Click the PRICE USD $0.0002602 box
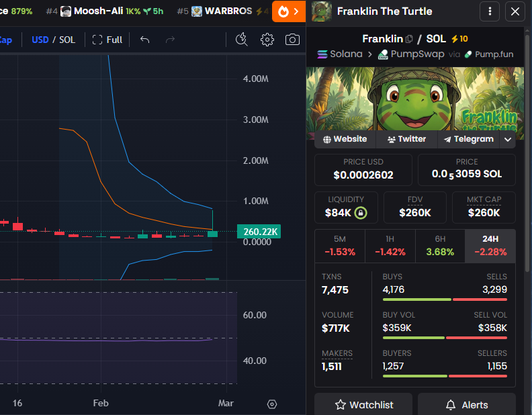 [x=363, y=170]
